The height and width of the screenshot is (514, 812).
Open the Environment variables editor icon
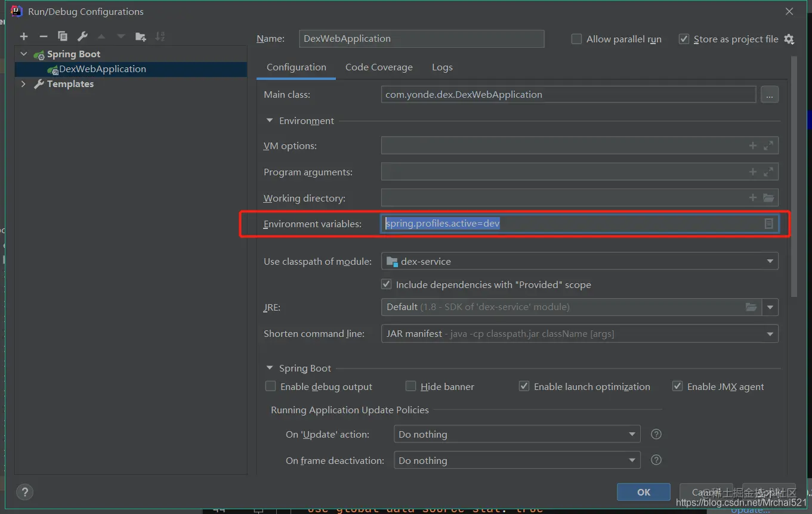pyautogui.click(x=769, y=224)
